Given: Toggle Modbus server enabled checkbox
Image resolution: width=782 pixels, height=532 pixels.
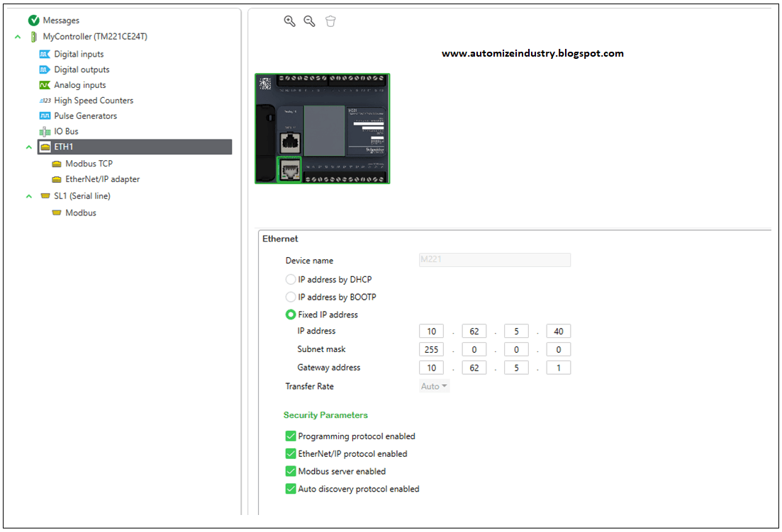Looking at the screenshot, I should point(290,471).
